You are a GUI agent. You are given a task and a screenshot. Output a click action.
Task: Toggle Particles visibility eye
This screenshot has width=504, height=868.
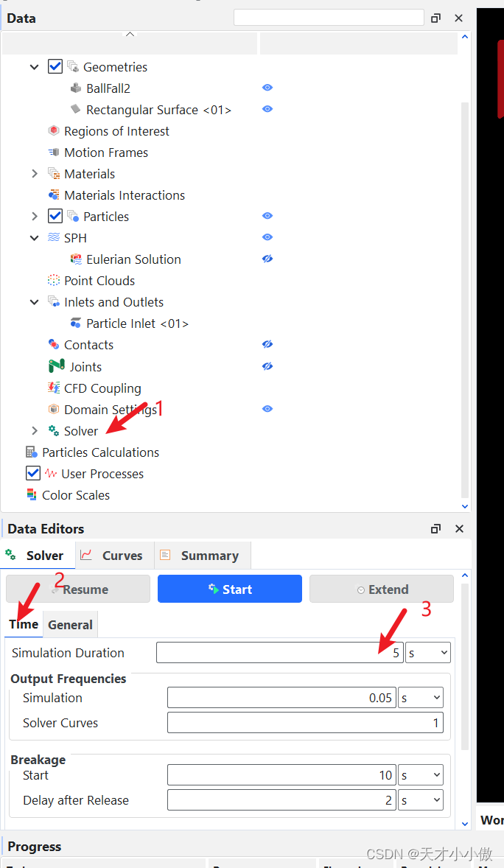[x=267, y=216]
